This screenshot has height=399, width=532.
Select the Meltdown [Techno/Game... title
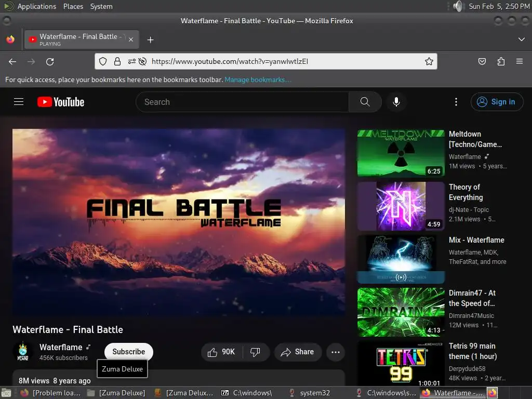tap(475, 139)
